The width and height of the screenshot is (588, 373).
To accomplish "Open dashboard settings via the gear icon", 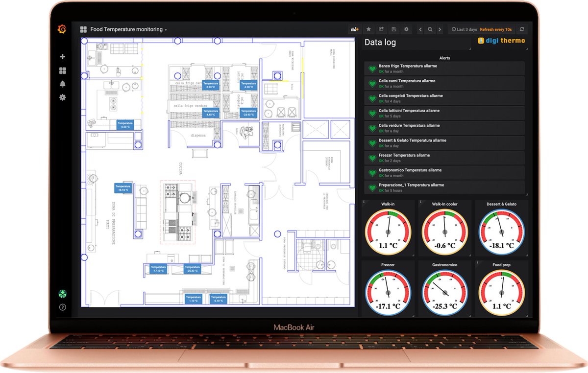I will pos(406,29).
